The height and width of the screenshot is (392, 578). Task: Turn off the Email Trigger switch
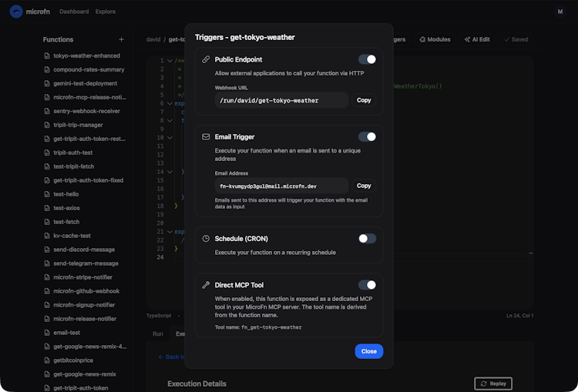(x=367, y=136)
